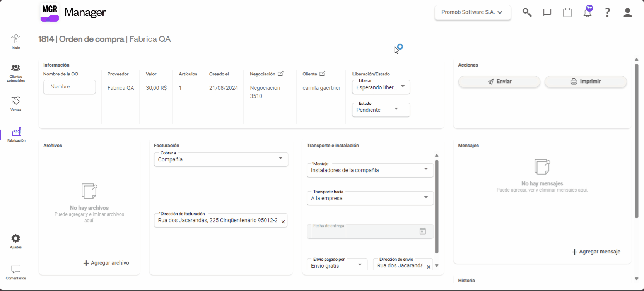644x291 pixels.
Task: Click the Fecha de entrega field
Action: (370, 231)
